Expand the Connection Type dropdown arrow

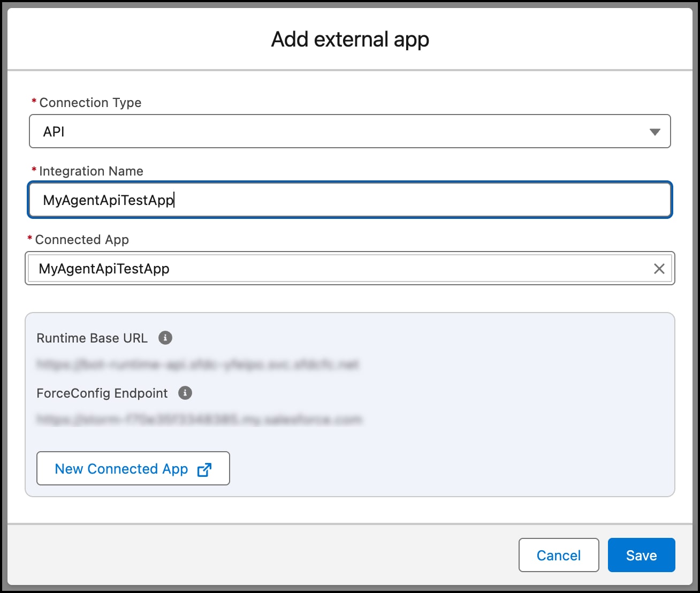(x=655, y=132)
